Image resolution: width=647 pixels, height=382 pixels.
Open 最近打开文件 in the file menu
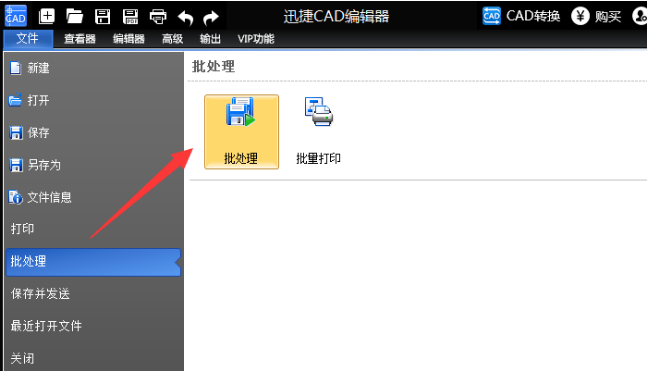click(93, 326)
